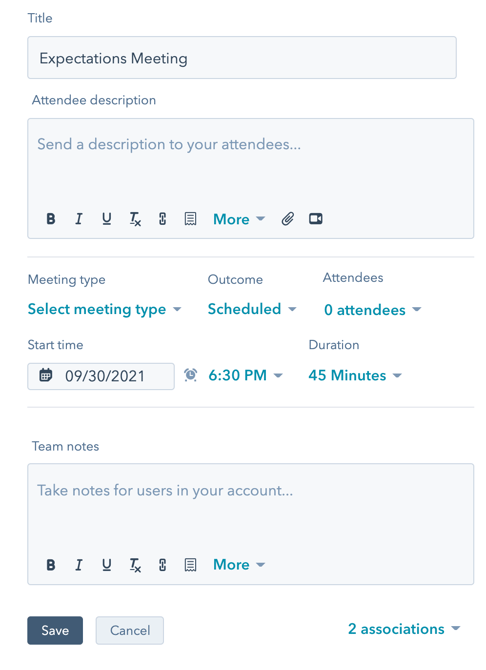
Task: Click the Expectations Meeting title field
Action: click(242, 58)
